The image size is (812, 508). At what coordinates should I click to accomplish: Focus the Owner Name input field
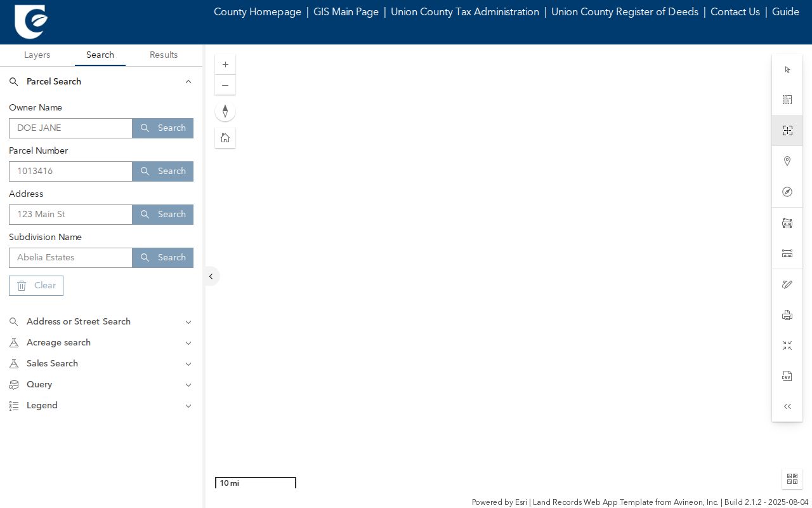71,128
